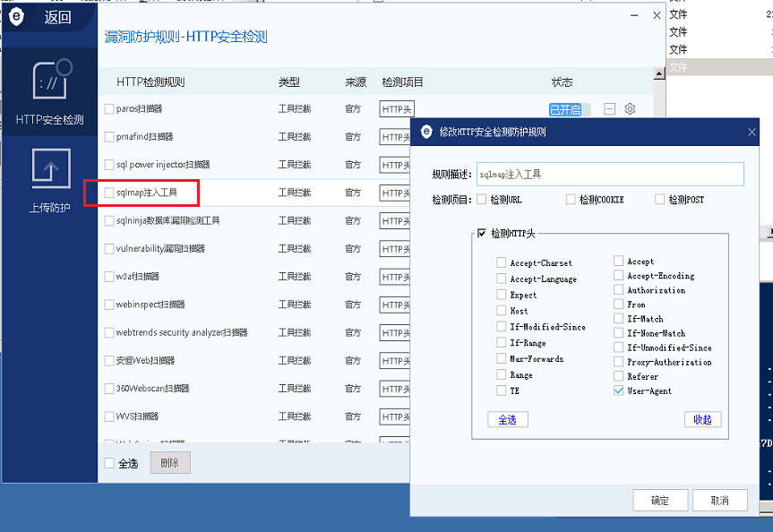
Task: Check the sqlninja数据库漏洞检测工具 checkbox
Action: point(109,221)
